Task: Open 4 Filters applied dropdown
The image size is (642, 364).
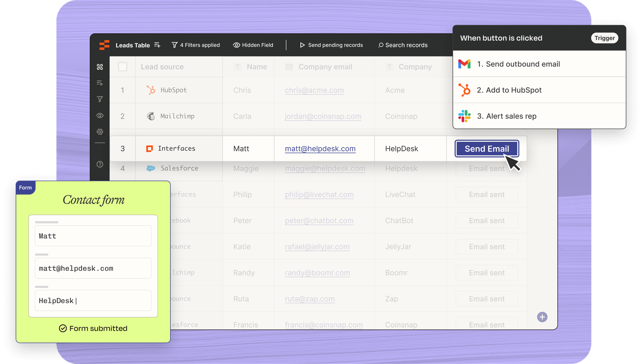Action: (196, 45)
